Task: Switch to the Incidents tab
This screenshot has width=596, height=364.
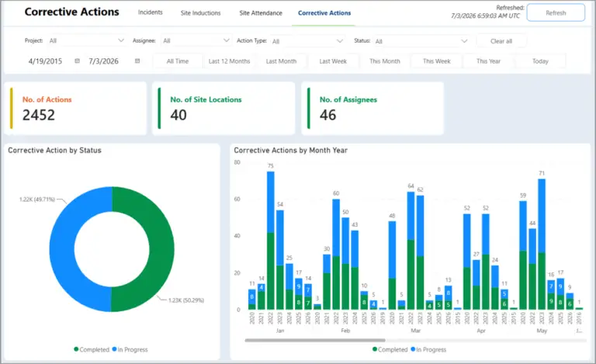Action: (x=150, y=12)
